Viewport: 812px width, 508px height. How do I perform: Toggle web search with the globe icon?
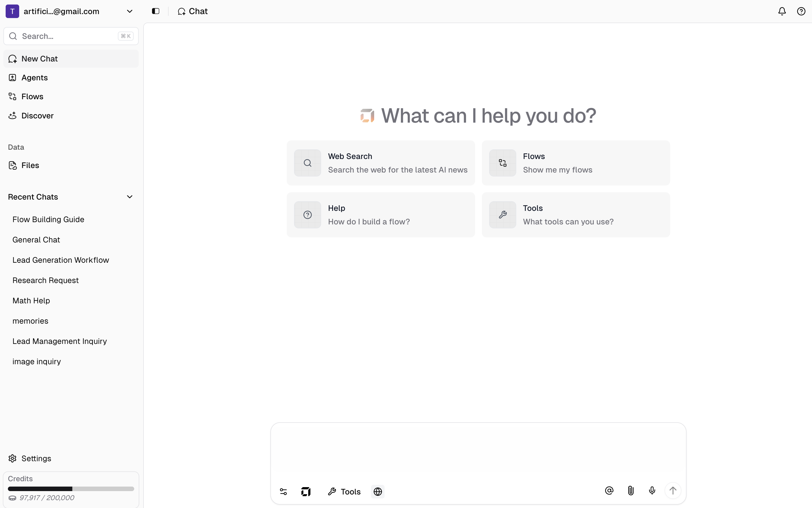tap(378, 492)
